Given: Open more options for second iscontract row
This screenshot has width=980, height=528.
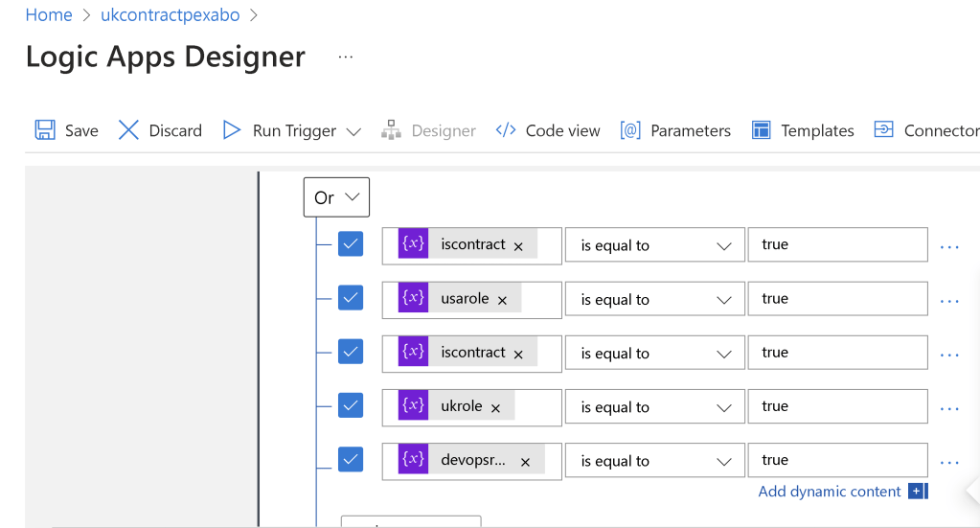Looking at the screenshot, I should tap(949, 355).
